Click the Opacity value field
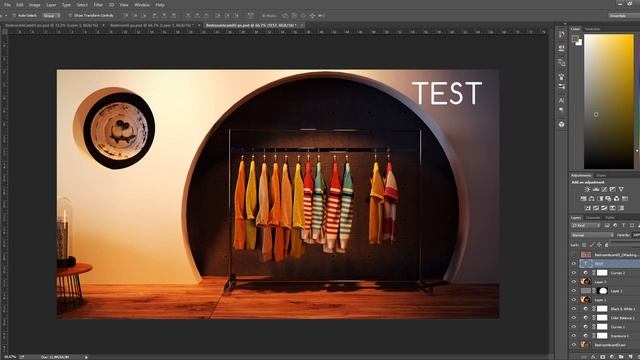This screenshot has width=640, height=360. pyautogui.click(x=636, y=235)
